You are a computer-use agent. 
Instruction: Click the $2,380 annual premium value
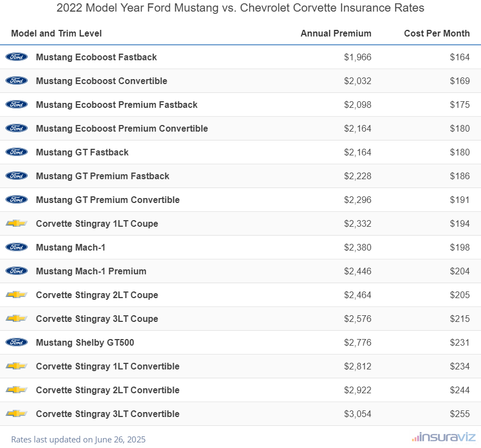[x=358, y=247]
